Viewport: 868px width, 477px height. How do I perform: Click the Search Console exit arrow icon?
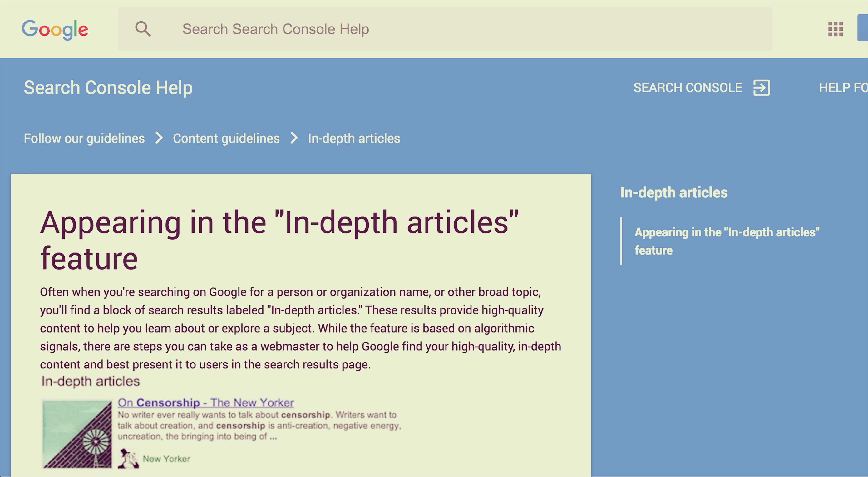coord(762,88)
